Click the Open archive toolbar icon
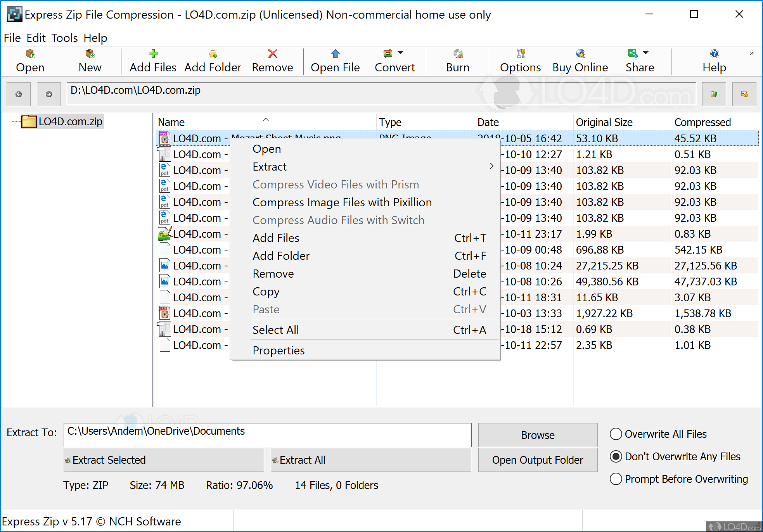The height and width of the screenshot is (532, 763). tap(30, 54)
